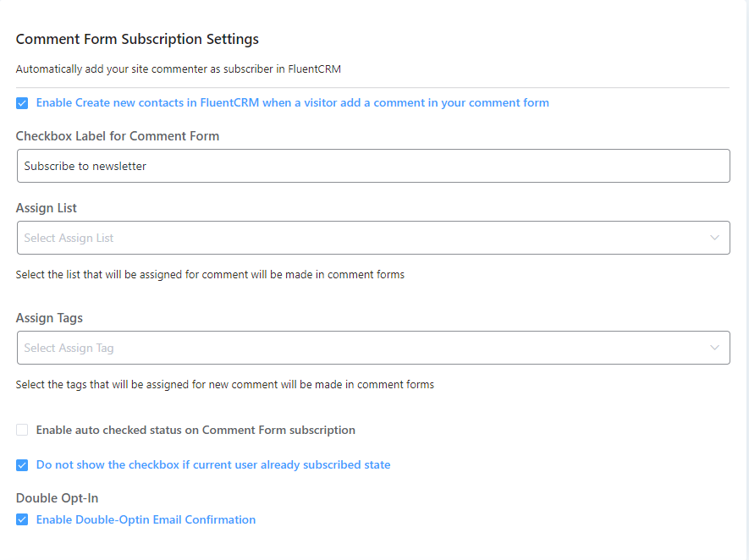Click the 'Comment Form Subscription Settings' heading

tap(137, 39)
